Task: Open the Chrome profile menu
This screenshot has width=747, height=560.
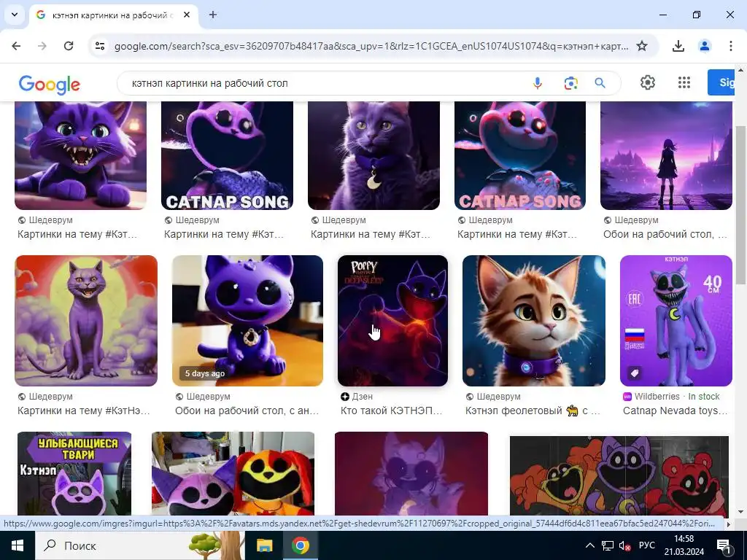Action: (x=705, y=46)
